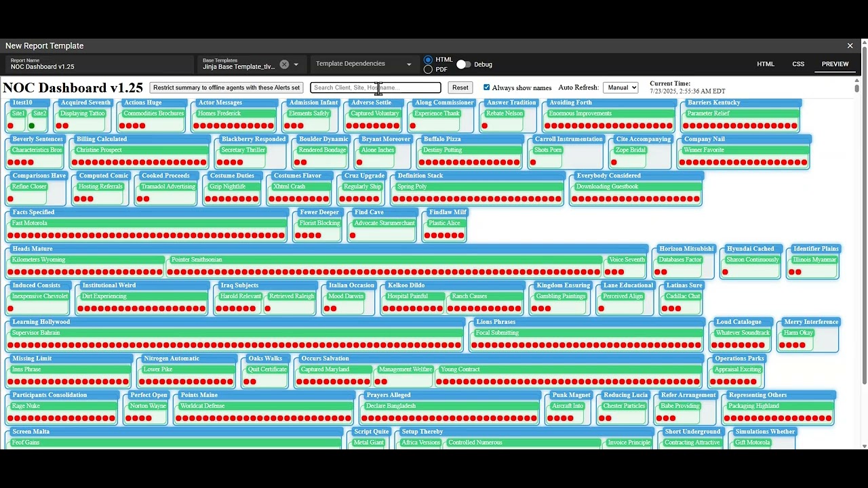This screenshot has height=488, width=868.
Task: Switch to the HTML editor tab
Action: coord(766,64)
